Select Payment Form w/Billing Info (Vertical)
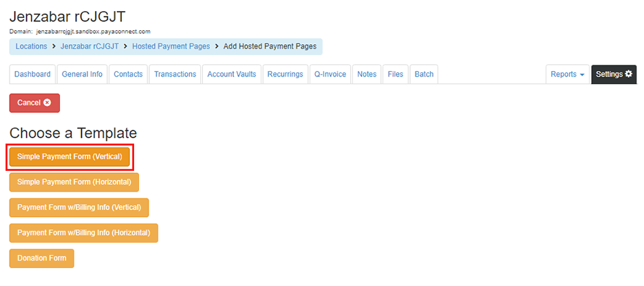The width and height of the screenshot is (644, 286). [79, 207]
